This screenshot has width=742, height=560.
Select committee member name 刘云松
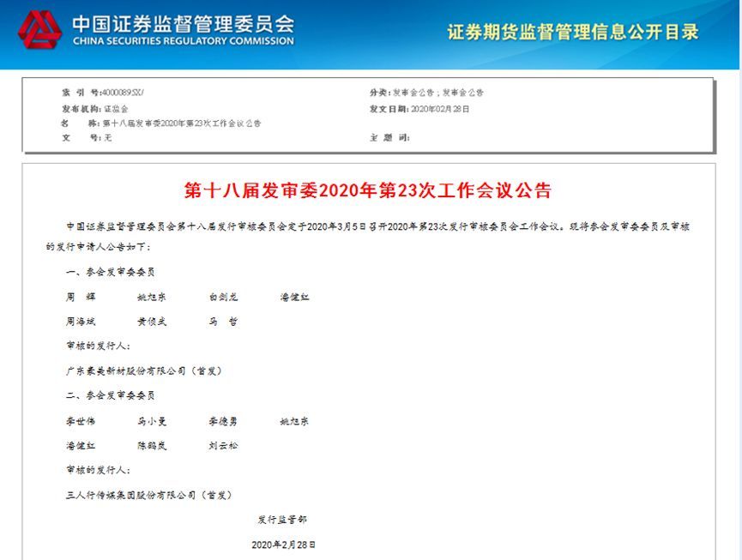coord(223,446)
